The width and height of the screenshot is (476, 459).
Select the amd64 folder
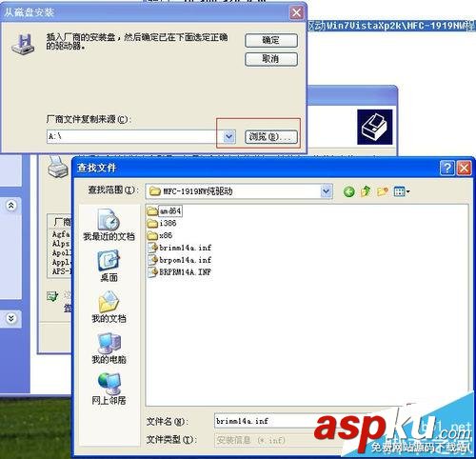point(165,210)
